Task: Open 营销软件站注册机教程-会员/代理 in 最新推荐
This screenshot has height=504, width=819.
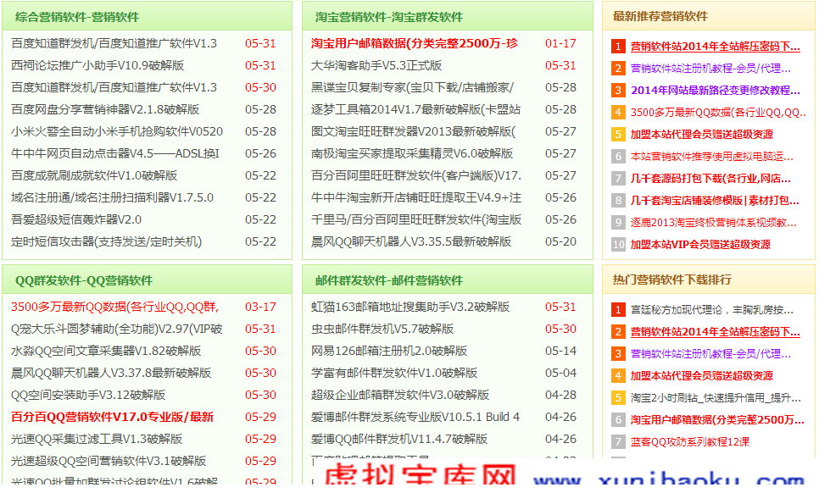Action: (x=710, y=69)
